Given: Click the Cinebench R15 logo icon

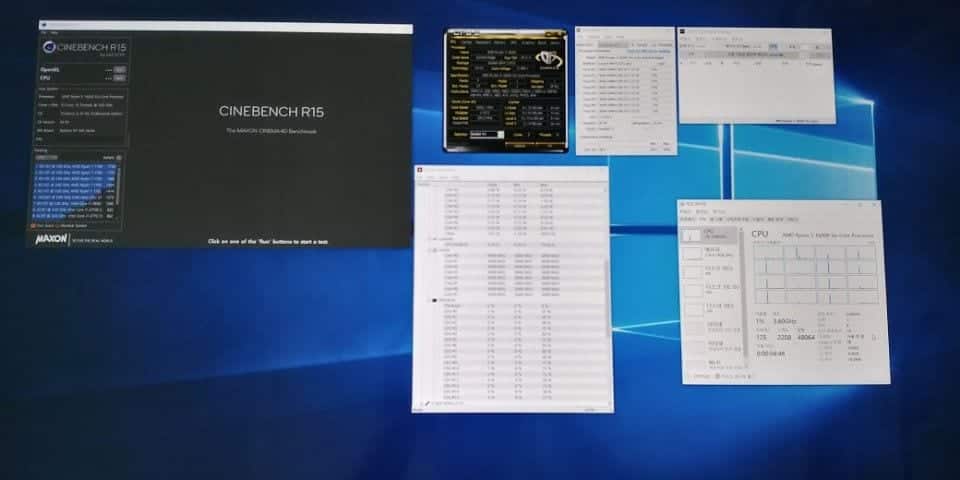Looking at the screenshot, I should (x=49, y=47).
